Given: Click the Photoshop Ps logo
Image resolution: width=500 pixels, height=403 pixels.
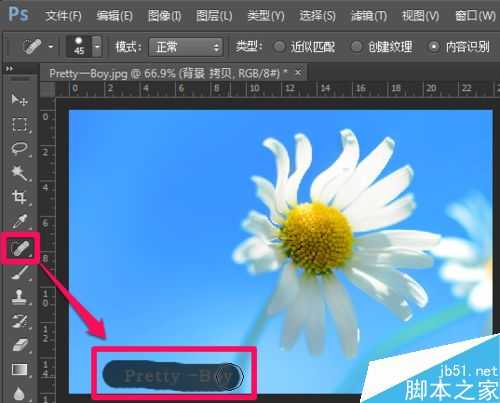Looking at the screenshot, I should 18,14.
